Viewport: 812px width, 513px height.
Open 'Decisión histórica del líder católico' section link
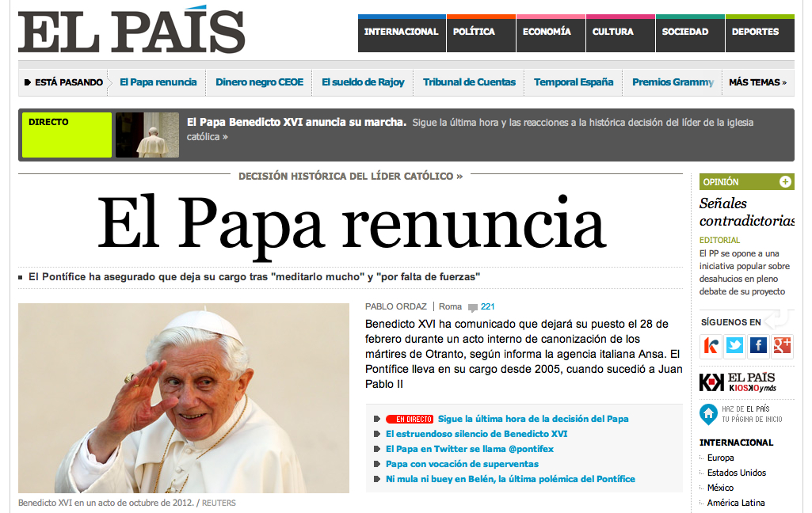pyautogui.click(x=350, y=176)
